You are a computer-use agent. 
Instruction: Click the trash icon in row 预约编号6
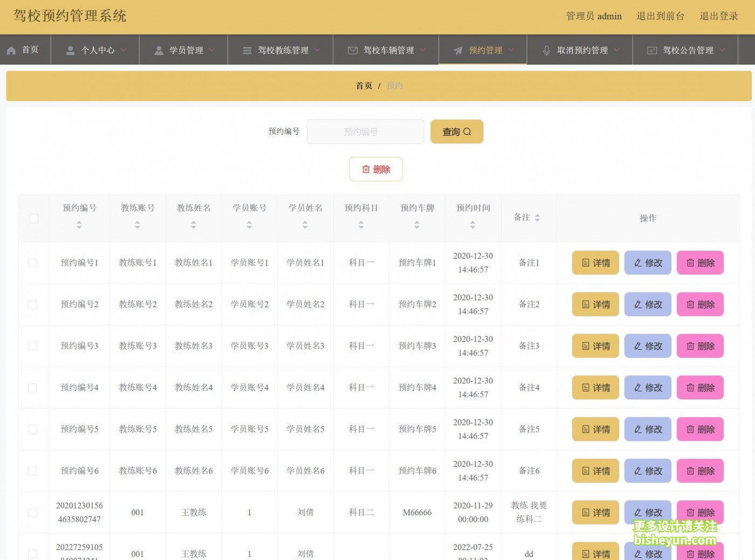click(x=690, y=471)
